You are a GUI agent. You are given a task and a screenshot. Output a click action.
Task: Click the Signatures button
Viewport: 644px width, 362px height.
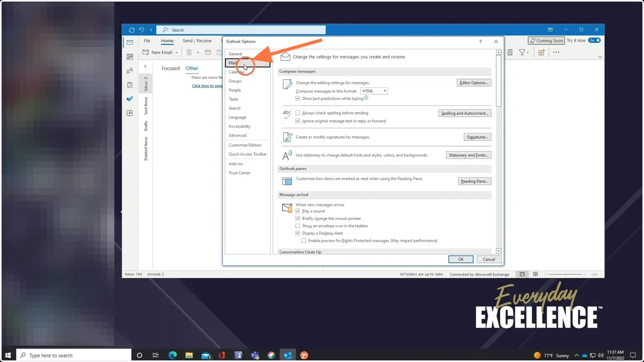pyautogui.click(x=477, y=137)
